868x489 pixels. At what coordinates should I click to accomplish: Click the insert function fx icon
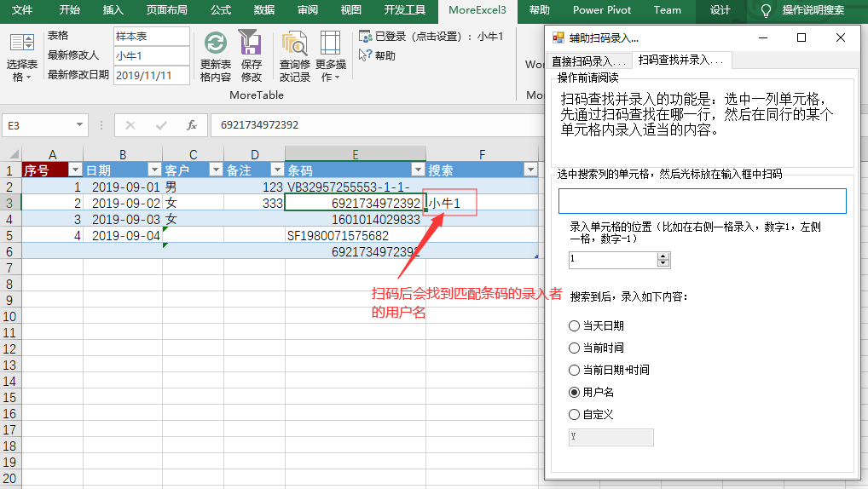pyautogui.click(x=192, y=125)
